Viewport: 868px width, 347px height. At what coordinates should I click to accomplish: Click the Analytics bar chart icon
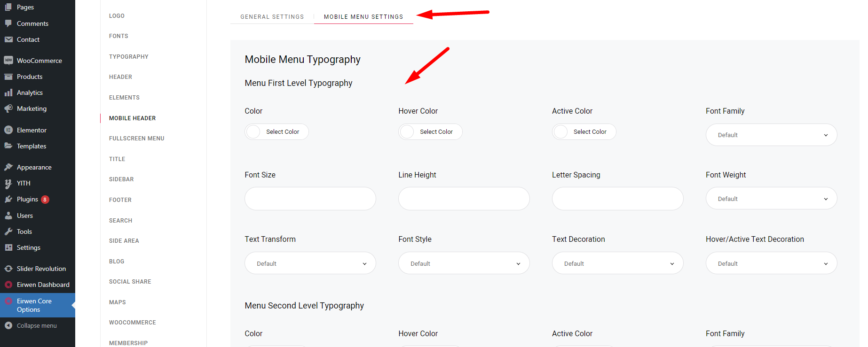click(8, 93)
